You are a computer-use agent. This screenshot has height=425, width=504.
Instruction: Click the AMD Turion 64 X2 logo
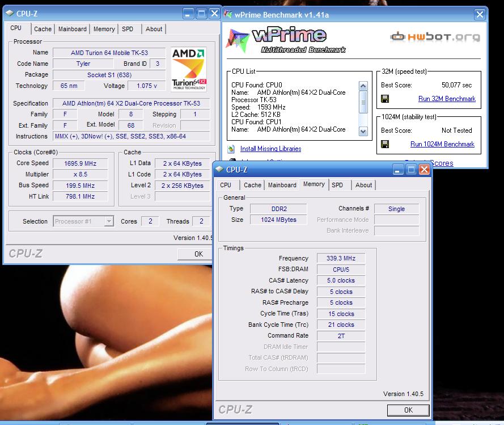189,69
